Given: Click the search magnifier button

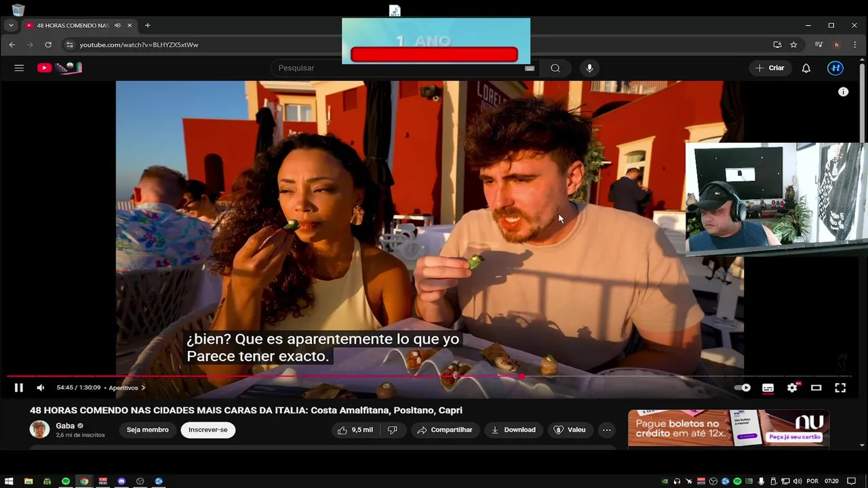Looking at the screenshot, I should [x=555, y=68].
